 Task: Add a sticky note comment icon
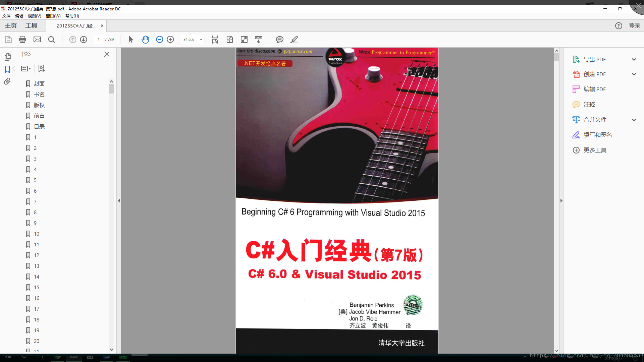pos(279,40)
